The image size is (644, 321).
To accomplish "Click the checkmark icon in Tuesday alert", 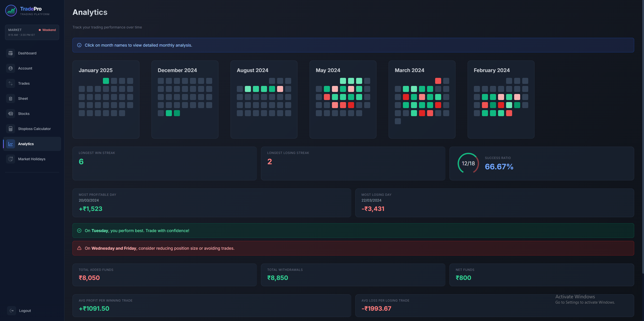I will (x=79, y=231).
